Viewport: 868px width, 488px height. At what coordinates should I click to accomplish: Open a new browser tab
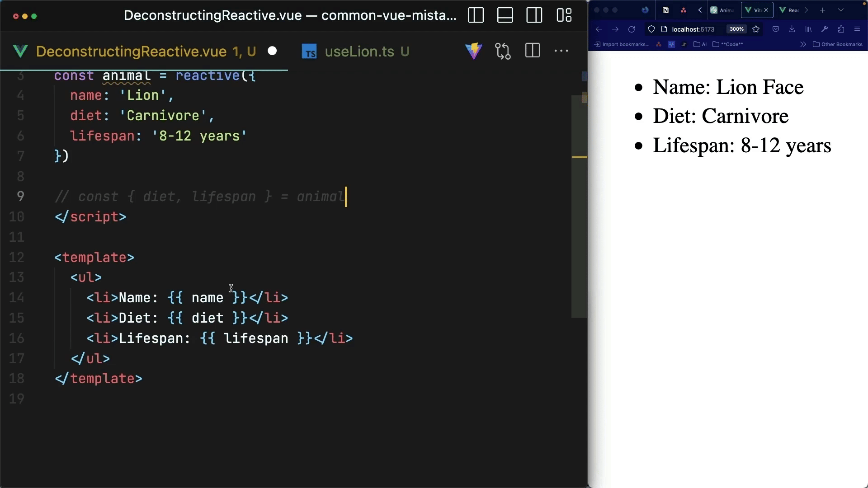point(823,10)
